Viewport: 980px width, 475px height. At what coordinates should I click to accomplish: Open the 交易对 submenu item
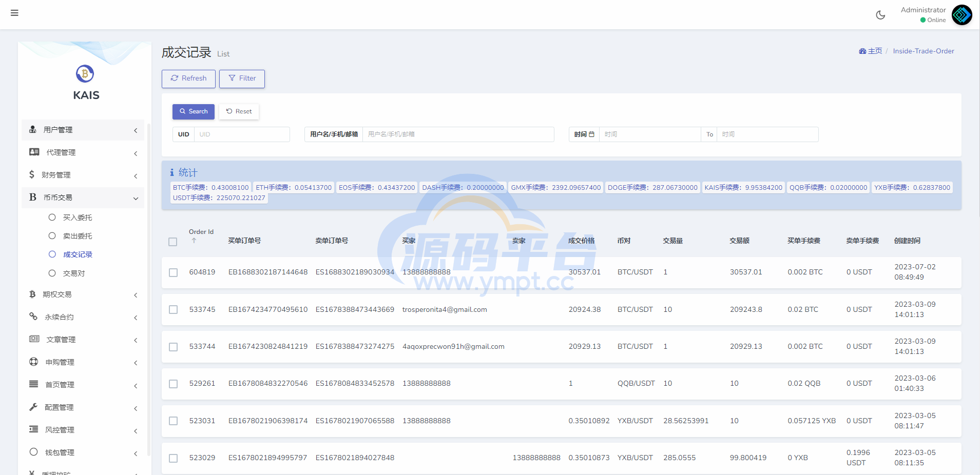[x=74, y=273]
